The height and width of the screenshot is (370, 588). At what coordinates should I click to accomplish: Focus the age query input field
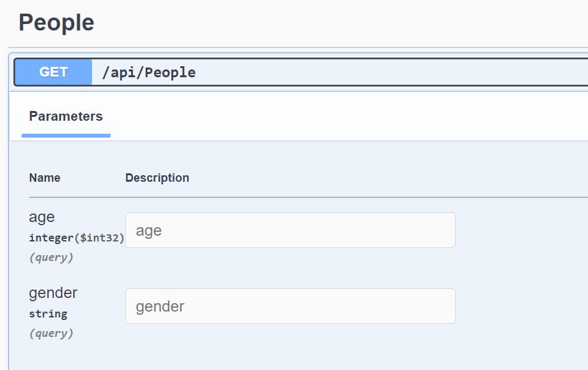[290, 230]
